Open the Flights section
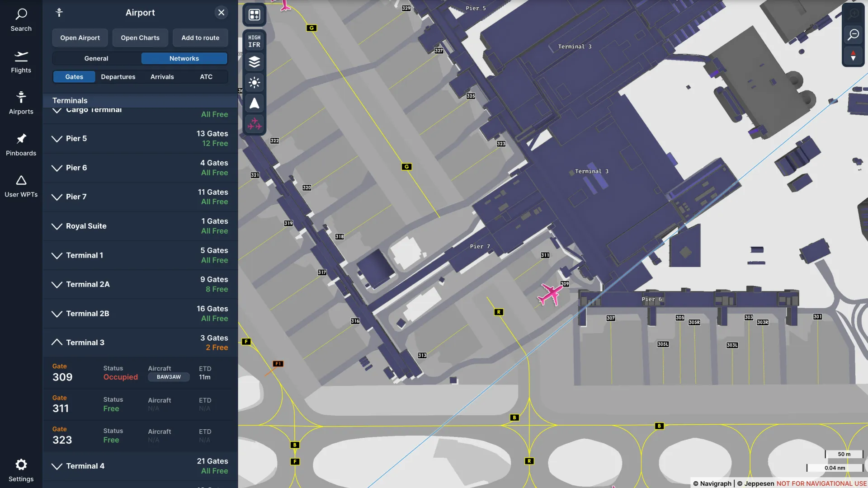 21,62
